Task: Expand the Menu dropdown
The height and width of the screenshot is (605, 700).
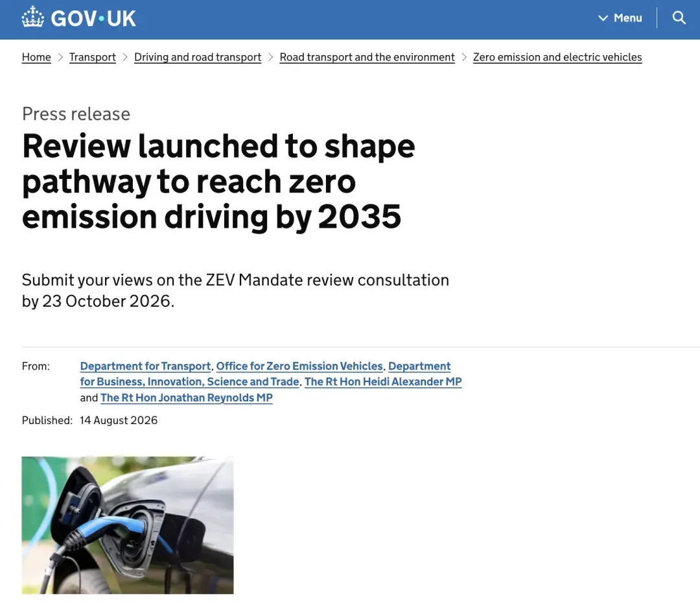Action: tap(620, 18)
